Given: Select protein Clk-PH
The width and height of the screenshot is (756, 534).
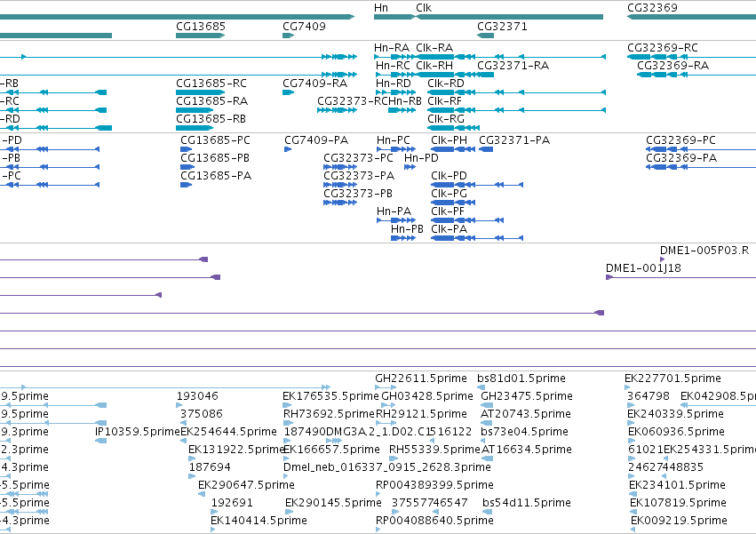Looking at the screenshot, I should click(x=449, y=140).
